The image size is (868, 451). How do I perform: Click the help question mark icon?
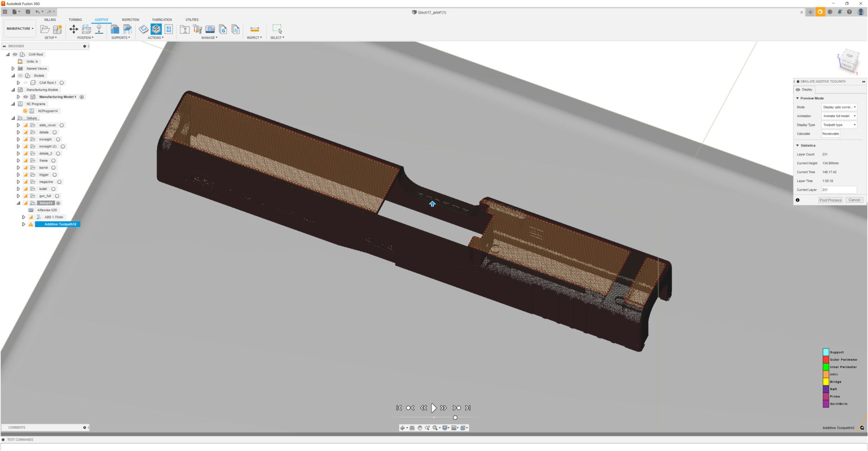850,12
